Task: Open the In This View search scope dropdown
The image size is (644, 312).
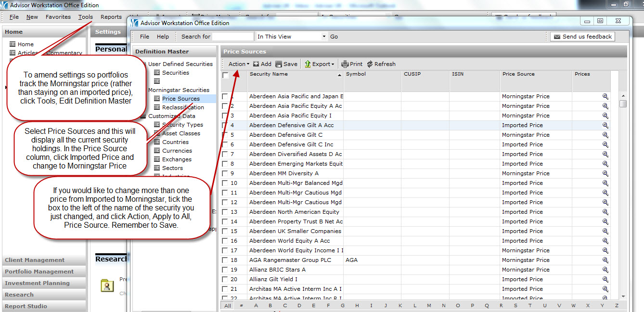Action: (x=324, y=37)
